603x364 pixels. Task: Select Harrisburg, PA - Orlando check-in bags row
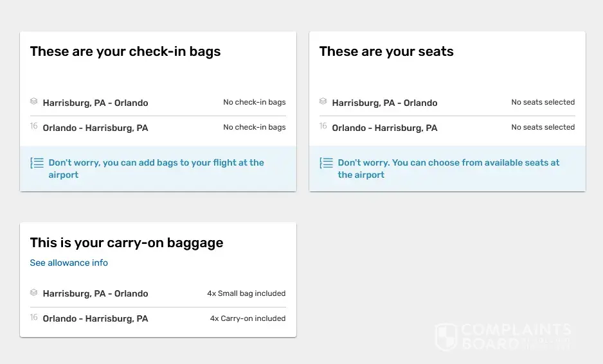[95, 103]
